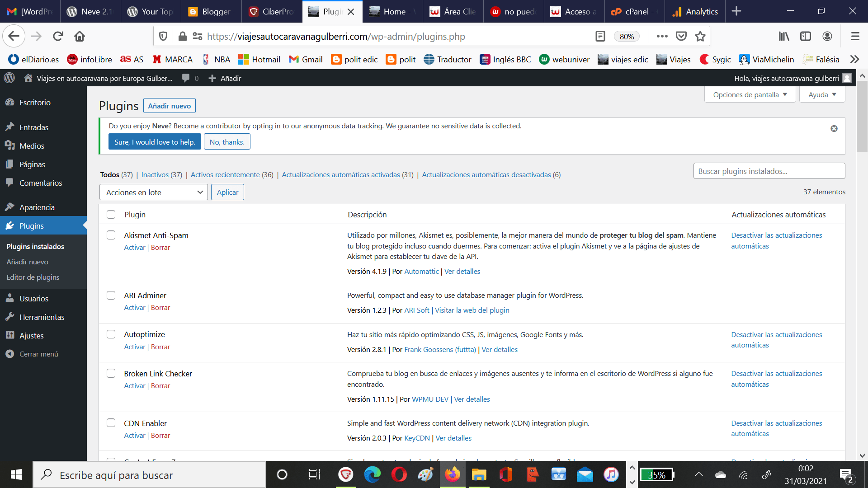This screenshot has height=488, width=868.
Task: Open iTunes from the taskbar
Action: point(611,474)
